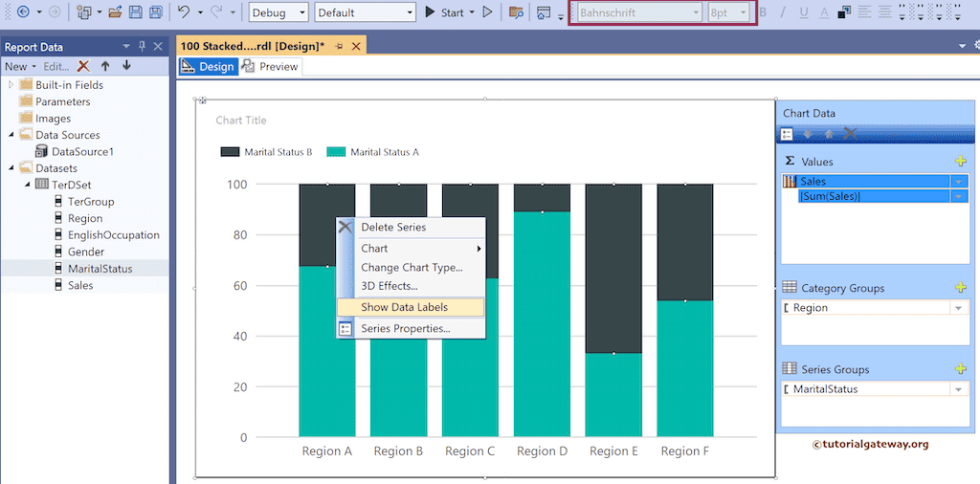This screenshot has width=980, height=484.
Task: Click the Start debugging button
Action: [x=444, y=12]
